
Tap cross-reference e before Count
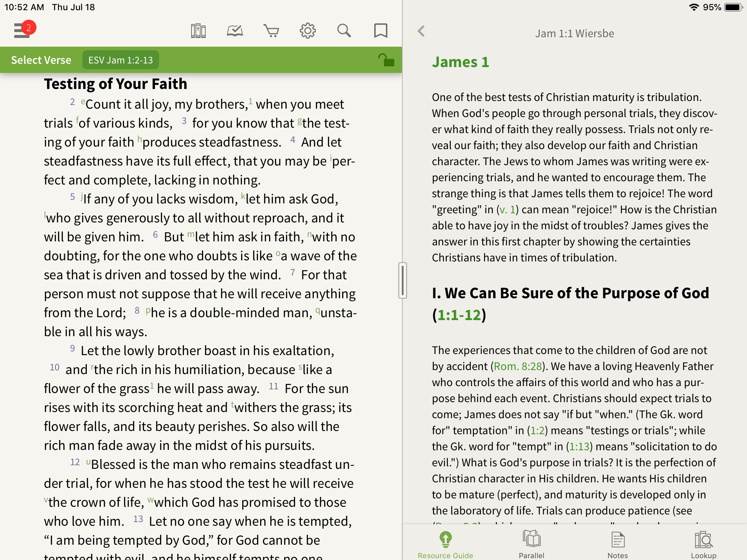(83, 101)
